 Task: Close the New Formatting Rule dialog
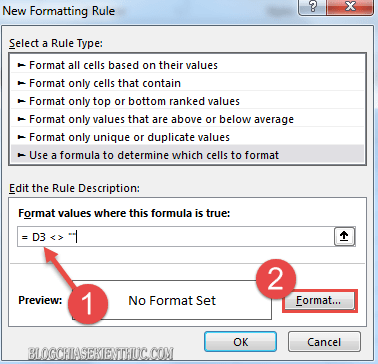pyautogui.click(x=350, y=7)
